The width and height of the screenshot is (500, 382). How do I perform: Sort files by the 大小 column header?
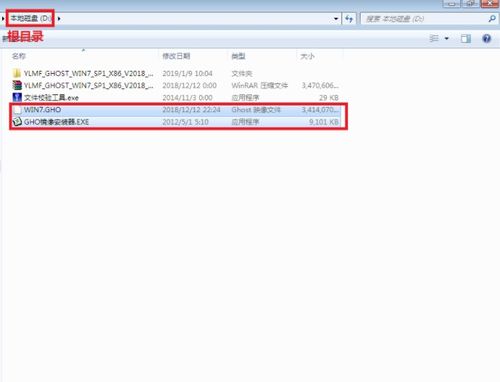(307, 56)
